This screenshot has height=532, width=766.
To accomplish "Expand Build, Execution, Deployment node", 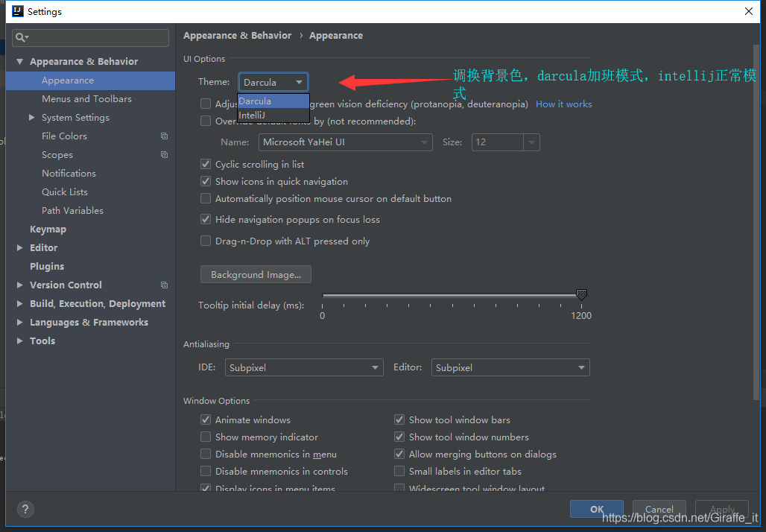I will coord(19,303).
